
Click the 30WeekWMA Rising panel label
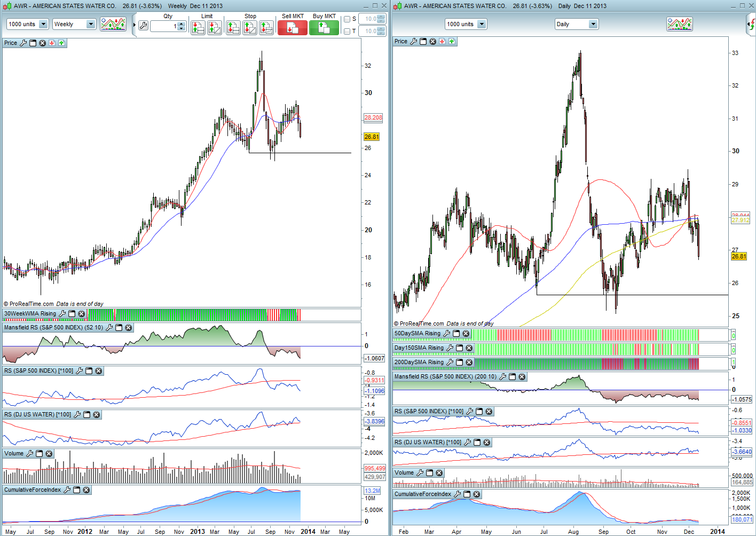(x=30, y=314)
